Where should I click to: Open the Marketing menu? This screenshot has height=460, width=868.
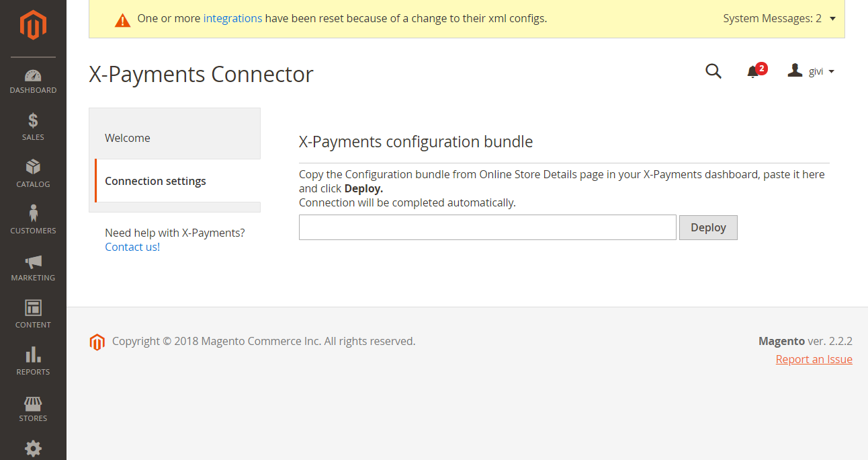pos(33,268)
